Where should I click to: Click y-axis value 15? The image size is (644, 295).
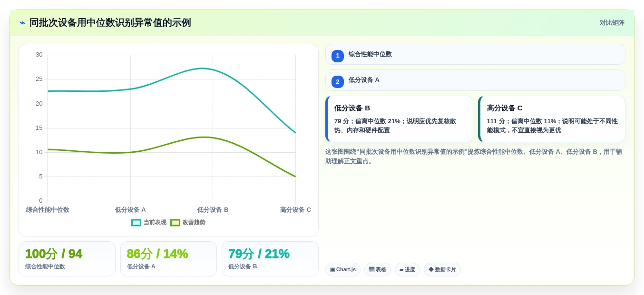[39, 128]
